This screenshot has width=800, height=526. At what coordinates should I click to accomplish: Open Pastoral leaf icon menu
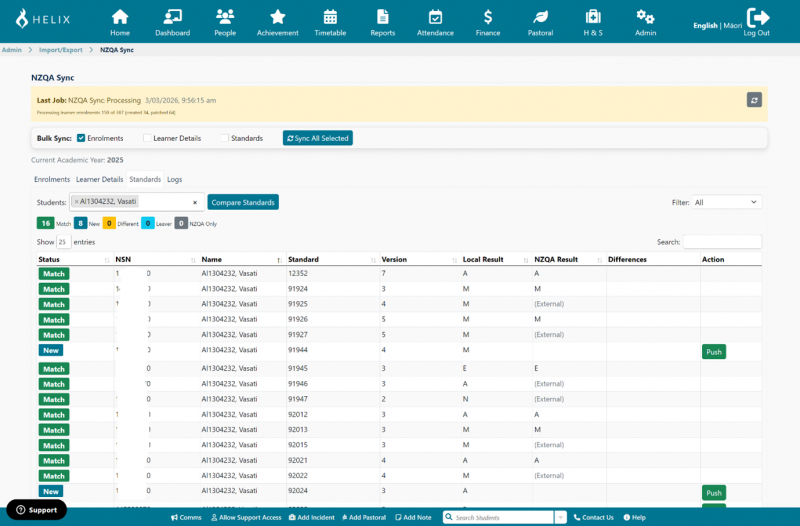(x=540, y=21)
